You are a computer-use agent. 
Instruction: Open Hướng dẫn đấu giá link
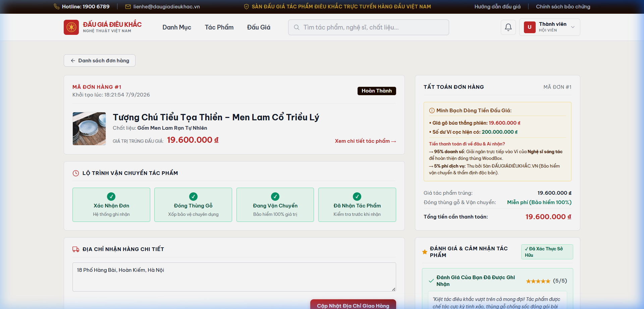[x=497, y=6]
